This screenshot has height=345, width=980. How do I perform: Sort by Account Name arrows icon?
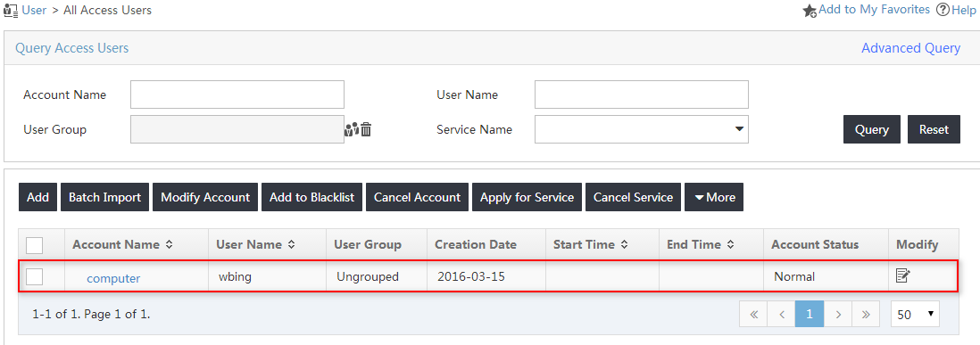[169, 245]
